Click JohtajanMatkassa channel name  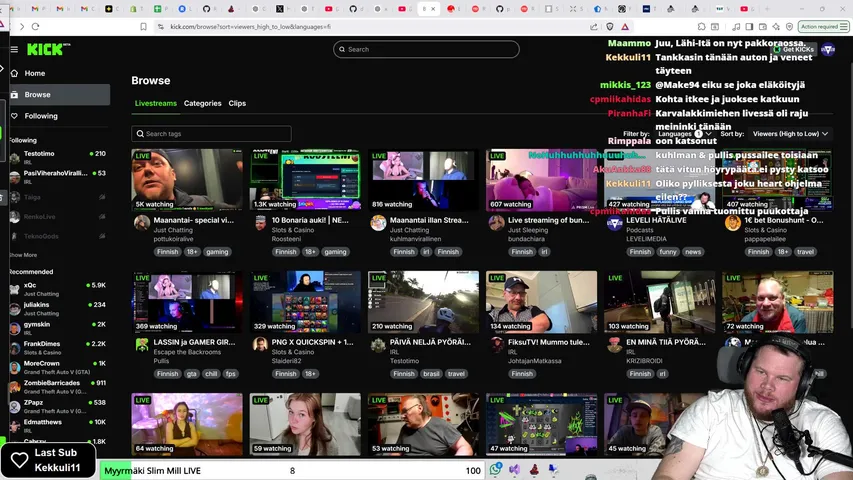[534, 361]
